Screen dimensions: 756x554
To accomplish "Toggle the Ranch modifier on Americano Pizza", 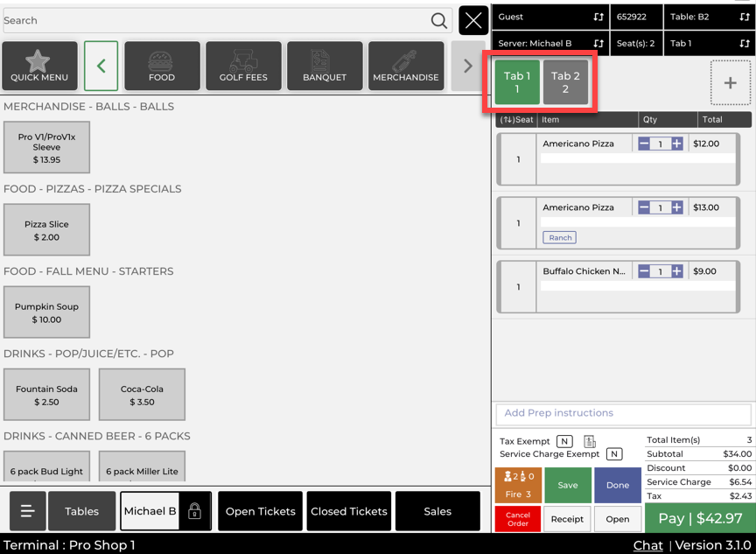I will tap(560, 238).
